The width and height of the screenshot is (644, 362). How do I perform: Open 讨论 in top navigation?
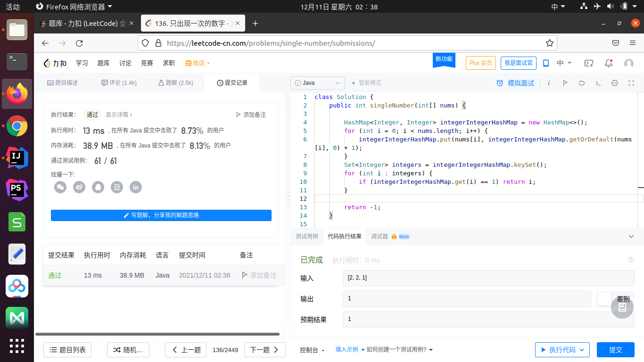[125, 63]
